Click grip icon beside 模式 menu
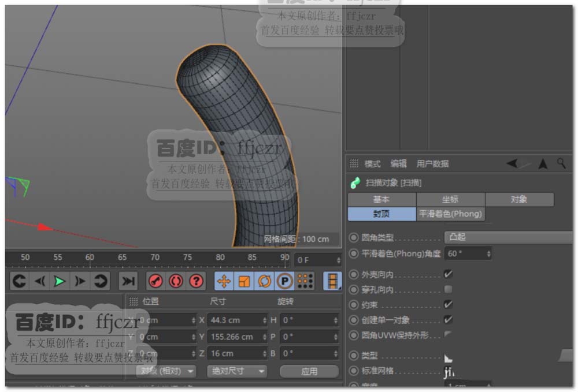The width and height of the screenshot is (578, 392). (x=354, y=163)
